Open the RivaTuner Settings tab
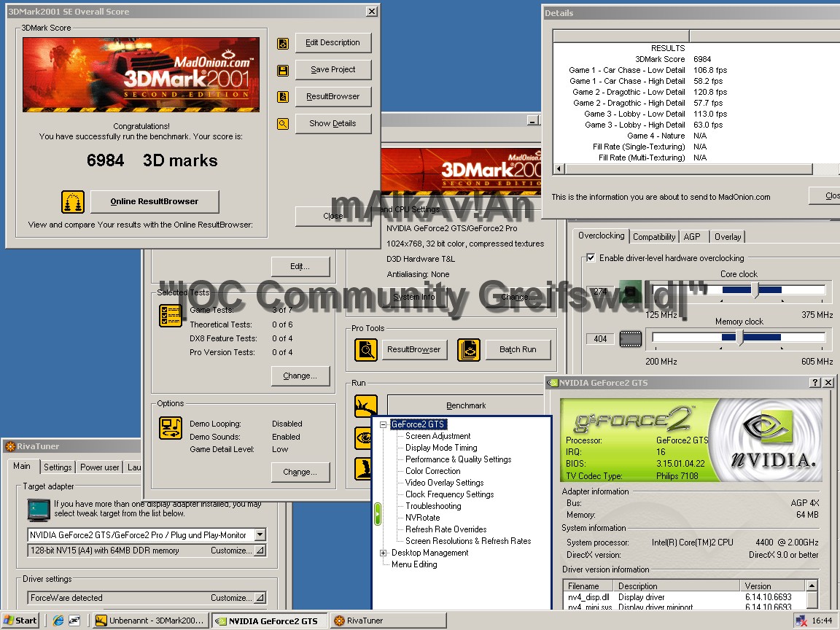Image resolution: width=840 pixels, height=630 pixels. pyautogui.click(x=58, y=467)
